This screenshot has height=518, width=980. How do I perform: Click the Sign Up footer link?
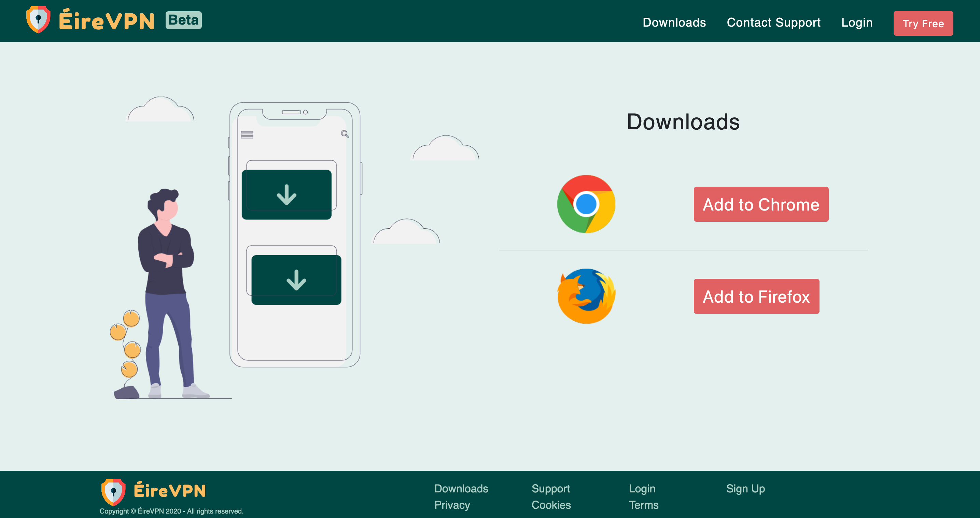click(x=745, y=488)
